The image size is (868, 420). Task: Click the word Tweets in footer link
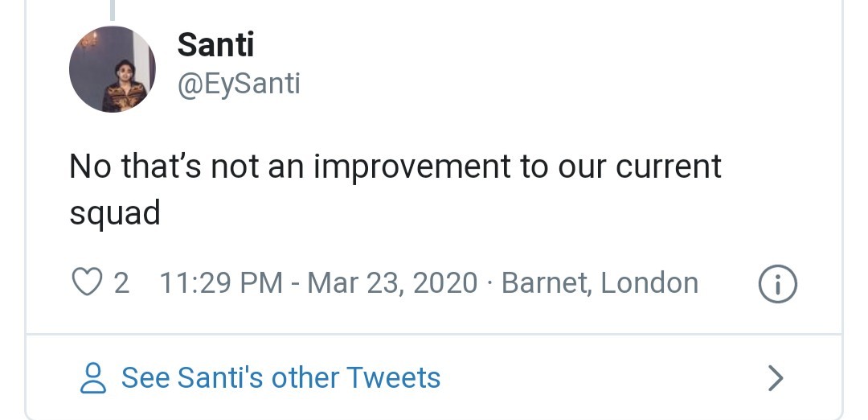[x=393, y=377]
